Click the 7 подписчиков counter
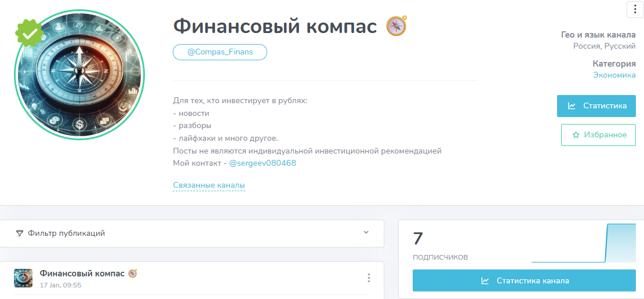644x299 pixels. click(x=441, y=246)
